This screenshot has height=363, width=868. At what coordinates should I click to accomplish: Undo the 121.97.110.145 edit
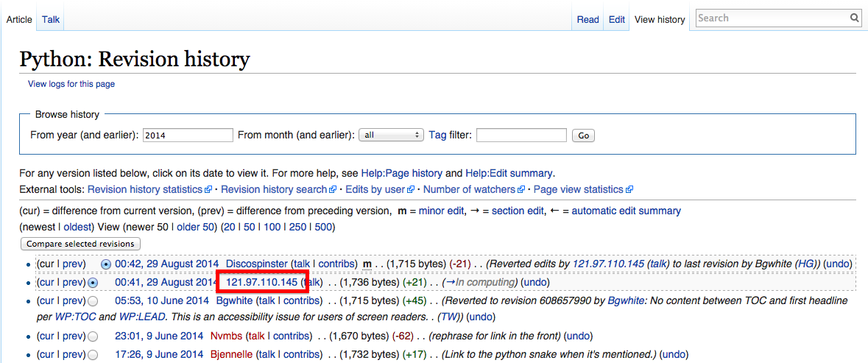pos(534,282)
